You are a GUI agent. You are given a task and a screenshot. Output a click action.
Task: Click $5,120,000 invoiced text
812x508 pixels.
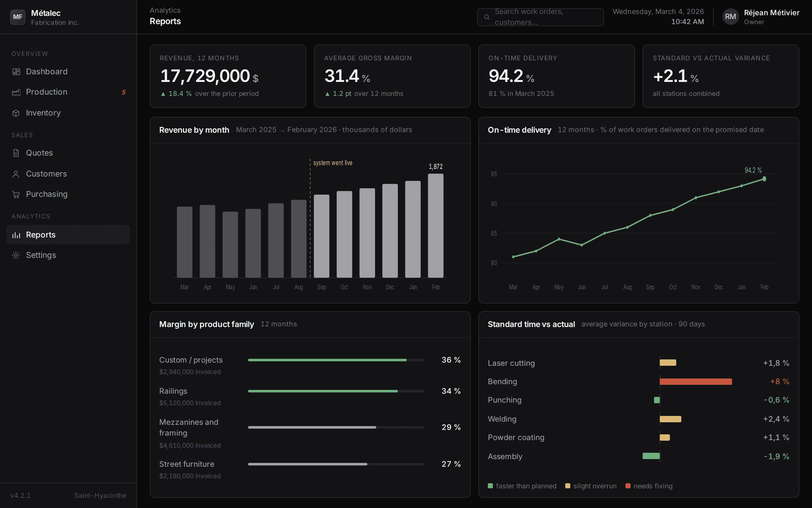[x=190, y=403]
